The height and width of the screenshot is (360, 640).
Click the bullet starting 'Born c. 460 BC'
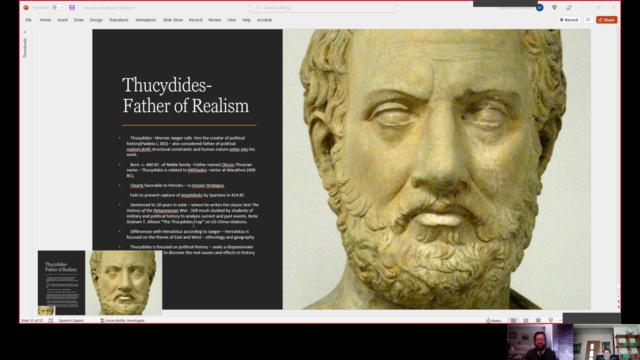191,170
